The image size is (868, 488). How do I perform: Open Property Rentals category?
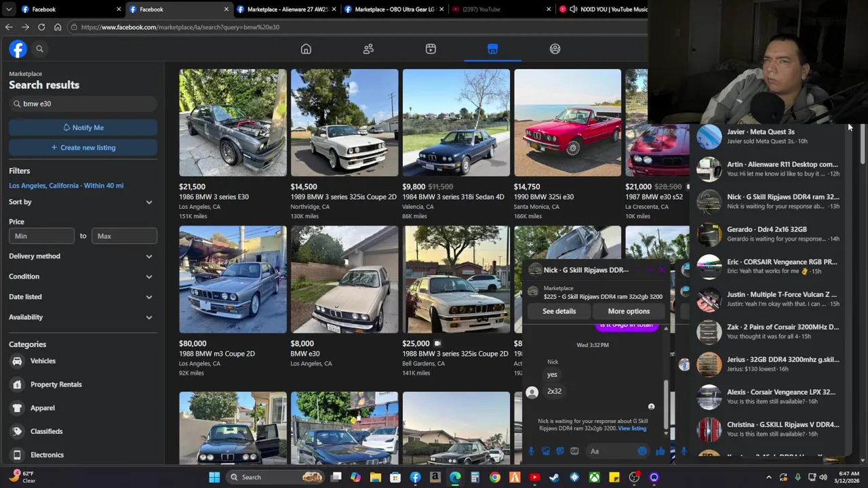pyautogui.click(x=83, y=384)
